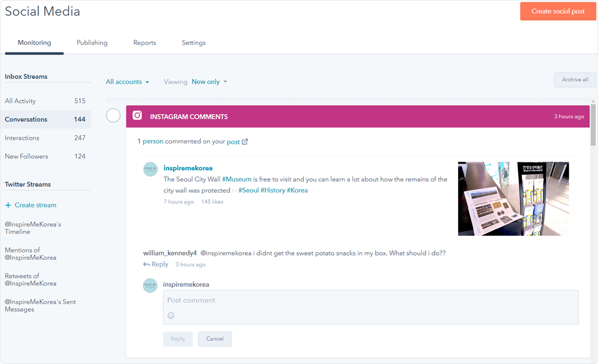
Task: Click inspiremekorea avatar beside comment box
Action: (150, 285)
